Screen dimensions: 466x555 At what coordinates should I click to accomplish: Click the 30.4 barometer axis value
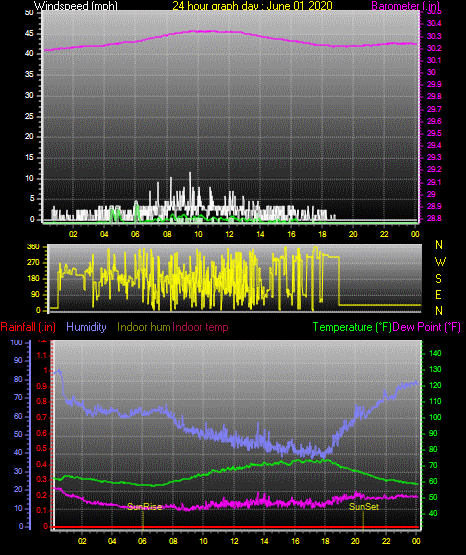(x=434, y=23)
